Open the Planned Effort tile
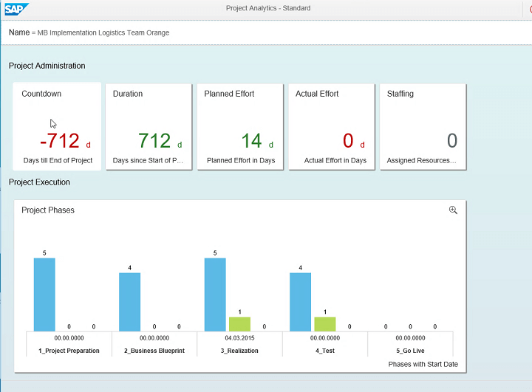 click(x=240, y=127)
